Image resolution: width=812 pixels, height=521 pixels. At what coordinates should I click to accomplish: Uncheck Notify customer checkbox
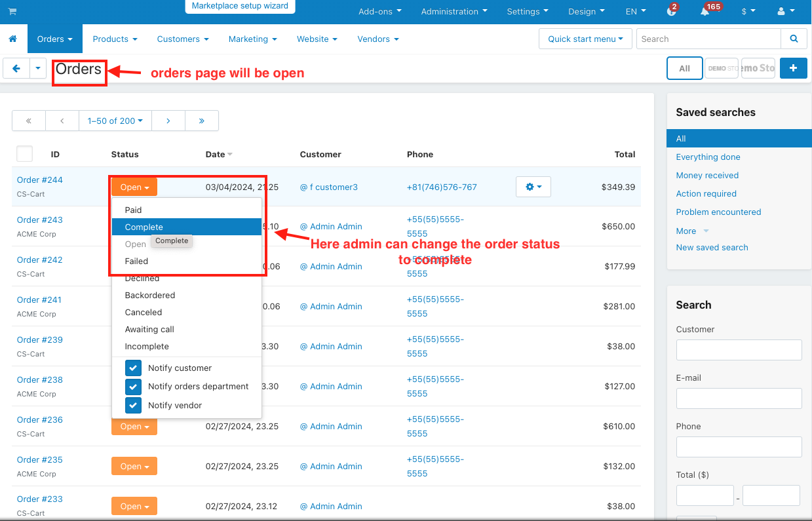(133, 368)
